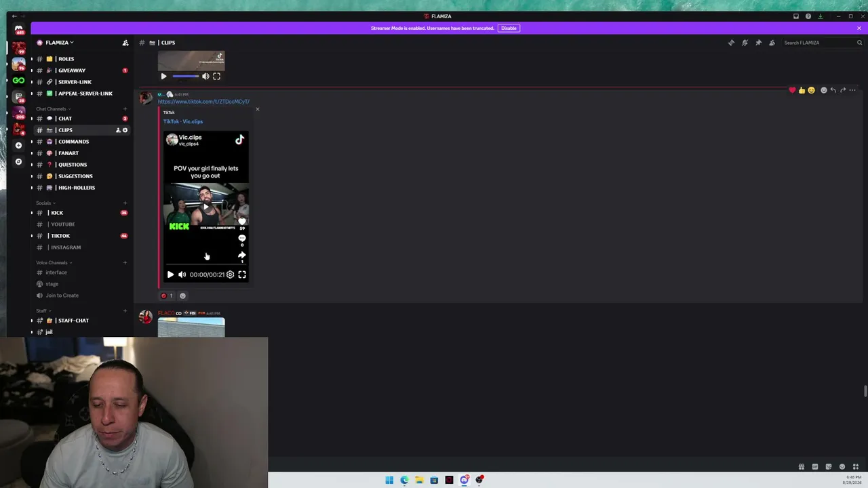Open TikTok video settings gear menu

[x=230, y=274]
